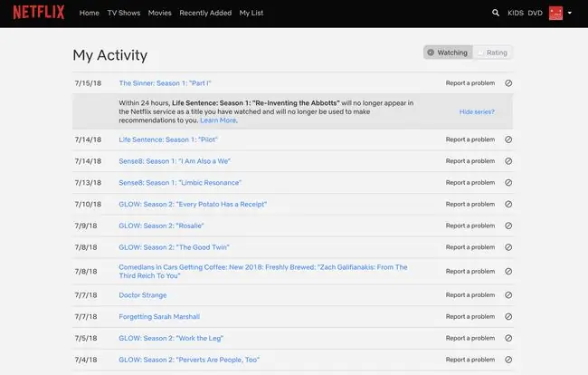
Task: Click Learn More link
Action: click(x=219, y=120)
